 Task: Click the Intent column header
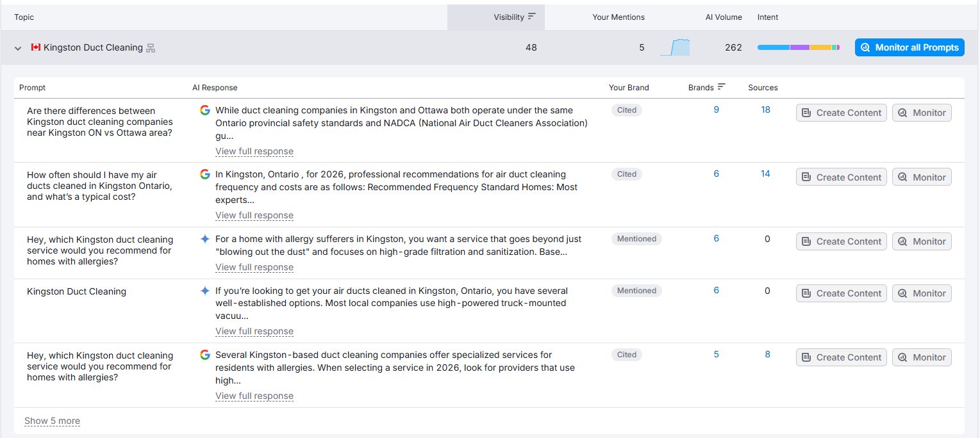click(x=768, y=17)
